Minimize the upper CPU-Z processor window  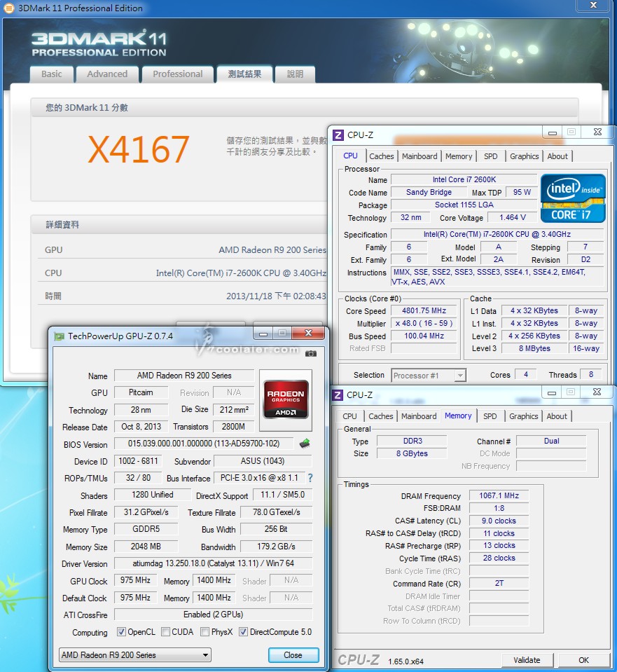click(x=553, y=132)
